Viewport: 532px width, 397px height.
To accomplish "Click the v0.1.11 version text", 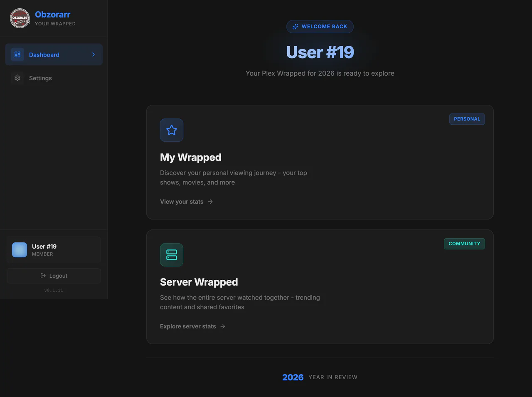I will (x=54, y=291).
